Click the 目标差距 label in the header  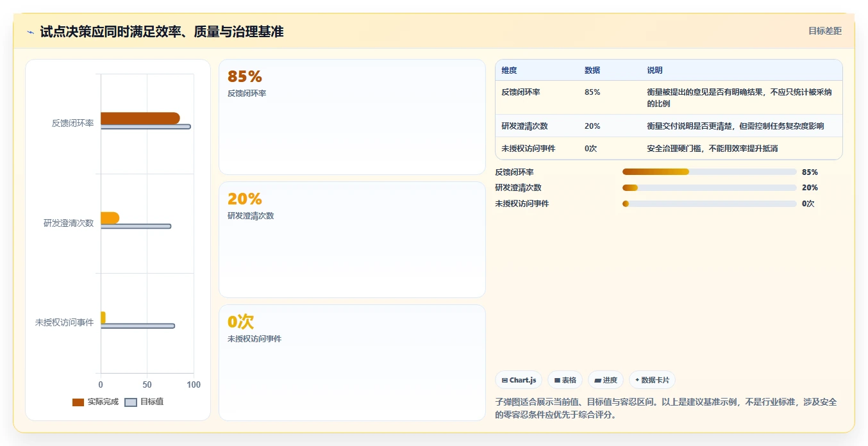click(825, 31)
